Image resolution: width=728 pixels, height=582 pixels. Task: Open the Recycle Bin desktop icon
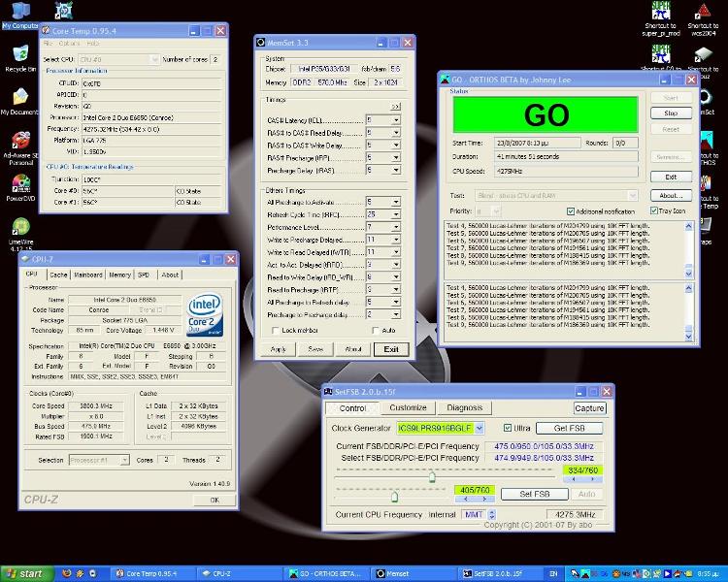pyautogui.click(x=20, y=59)
